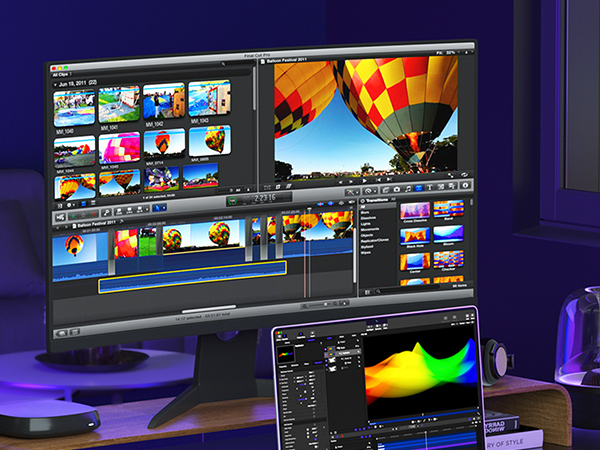Select the Black Hole transition thumbnail

click(414, 238)
